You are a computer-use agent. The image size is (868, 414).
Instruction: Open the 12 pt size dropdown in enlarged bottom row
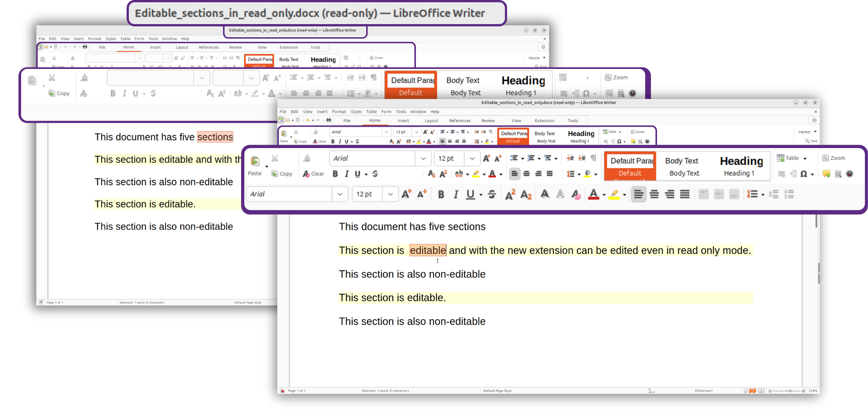click(390, 194)
